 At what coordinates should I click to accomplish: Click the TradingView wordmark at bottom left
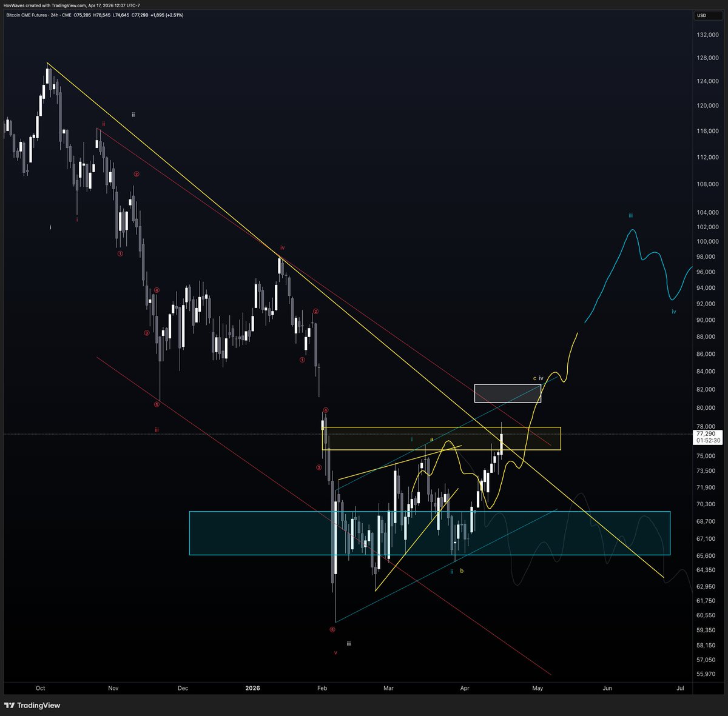(38, 706)
